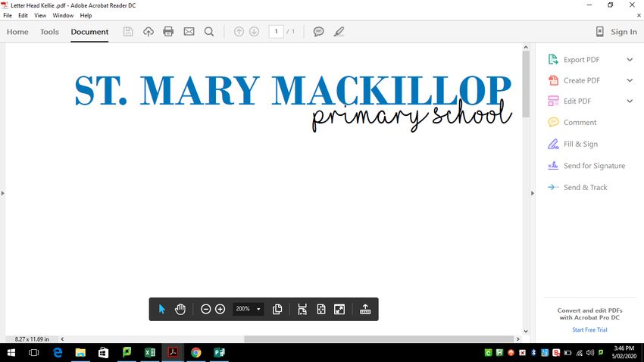Click the fit width scrolling icon
The height and width of the screenshot is (362, 644).
coord(302,309)
